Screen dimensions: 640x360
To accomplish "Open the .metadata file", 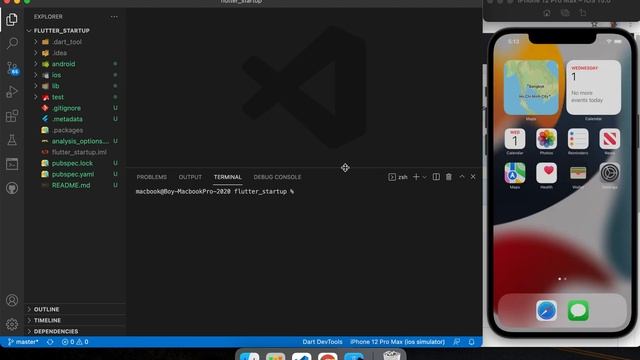I will coord(67,119).
